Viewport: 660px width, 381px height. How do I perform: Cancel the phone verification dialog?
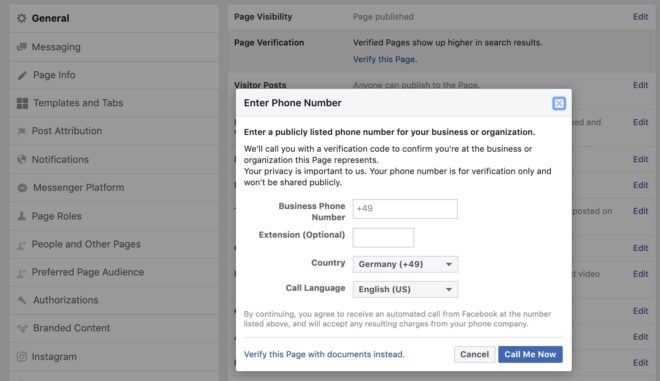pyautogui.click(x=474, y=354)
